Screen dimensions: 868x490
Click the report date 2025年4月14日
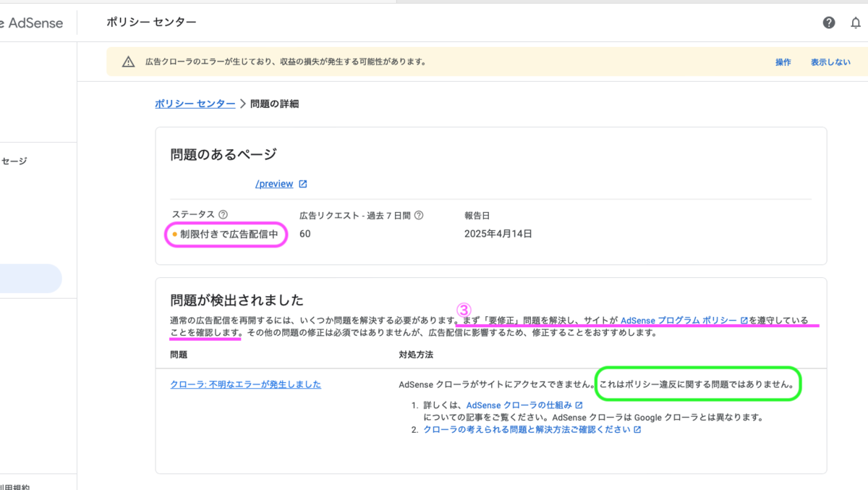pyautogui.click(x=498, y=234)
